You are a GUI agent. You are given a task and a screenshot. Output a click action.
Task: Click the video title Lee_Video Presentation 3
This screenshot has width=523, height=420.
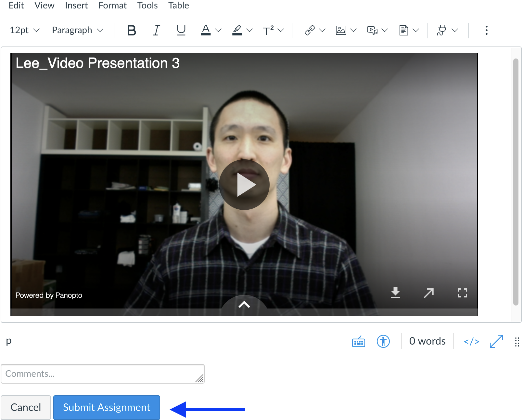pos(97,63)
